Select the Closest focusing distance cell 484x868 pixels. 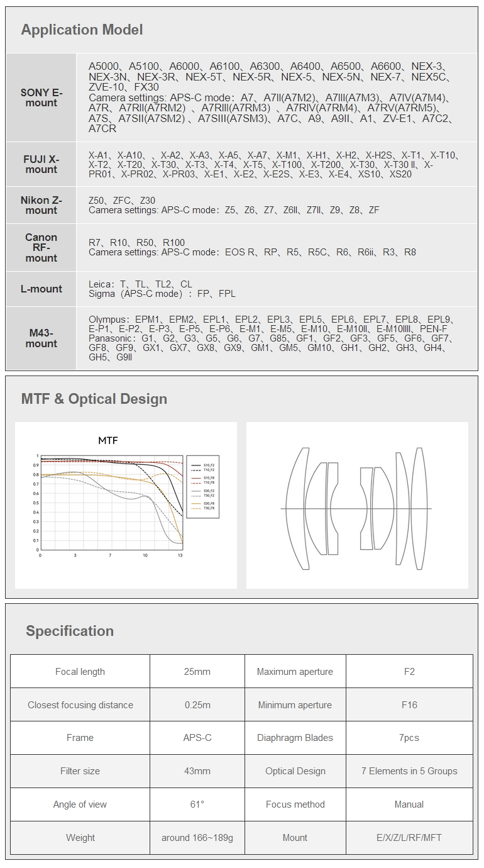[80, 705]
